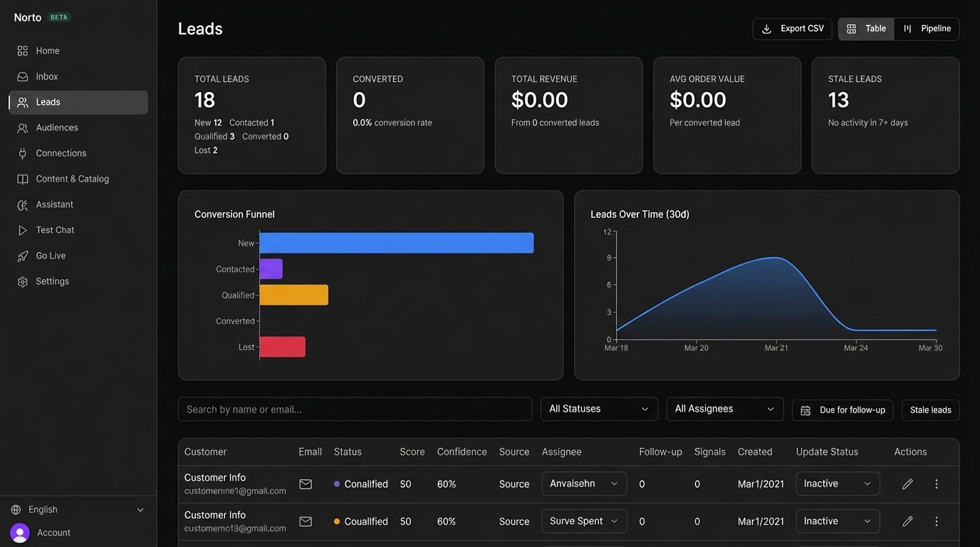The width and height of the screenshot is (980, 547).
Task: Click the Follow-up column header
Action: tap(661, 452)
